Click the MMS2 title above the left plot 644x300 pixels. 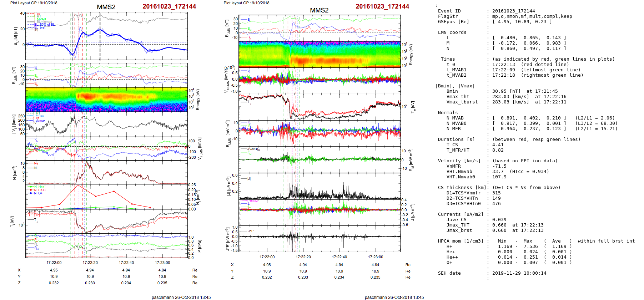point(106,7)
